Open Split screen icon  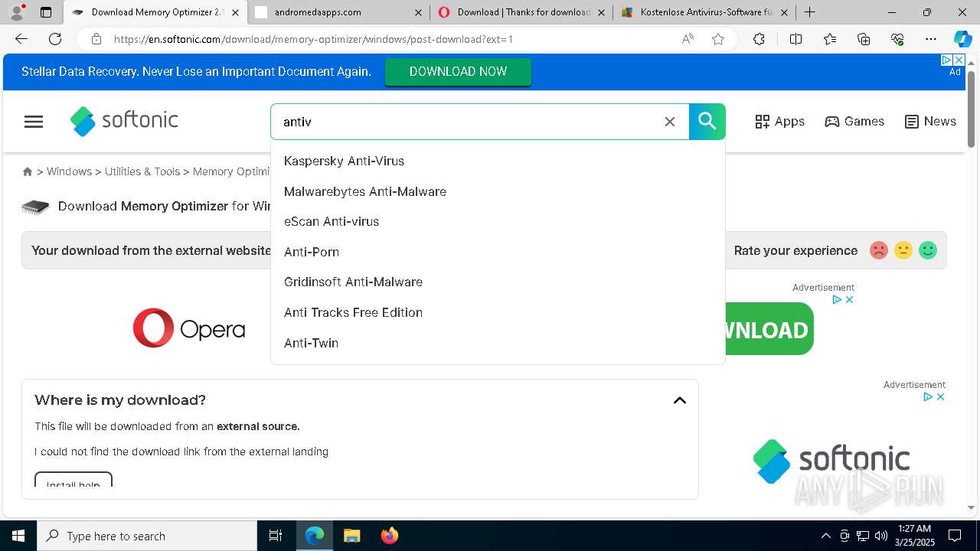pos(795,39)
